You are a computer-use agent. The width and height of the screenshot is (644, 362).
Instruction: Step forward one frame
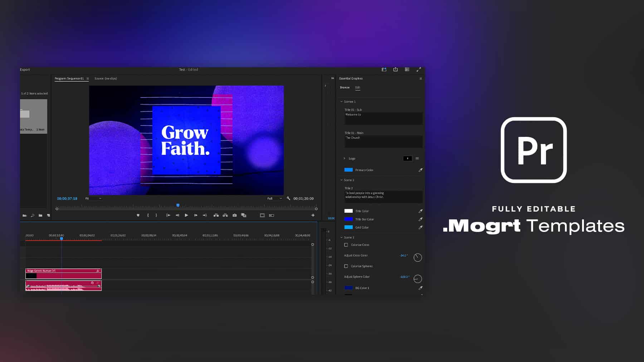(196, 215)
